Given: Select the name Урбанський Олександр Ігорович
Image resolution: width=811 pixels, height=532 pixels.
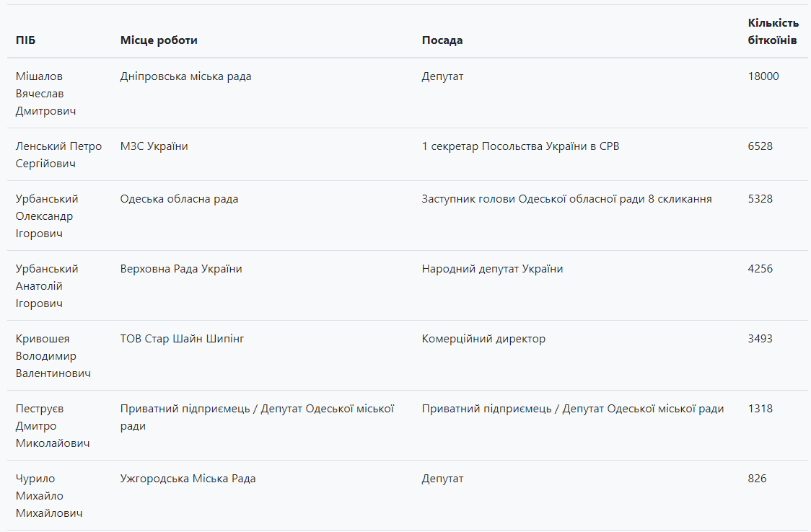Looking at the screenshot, I should [47, 216].
